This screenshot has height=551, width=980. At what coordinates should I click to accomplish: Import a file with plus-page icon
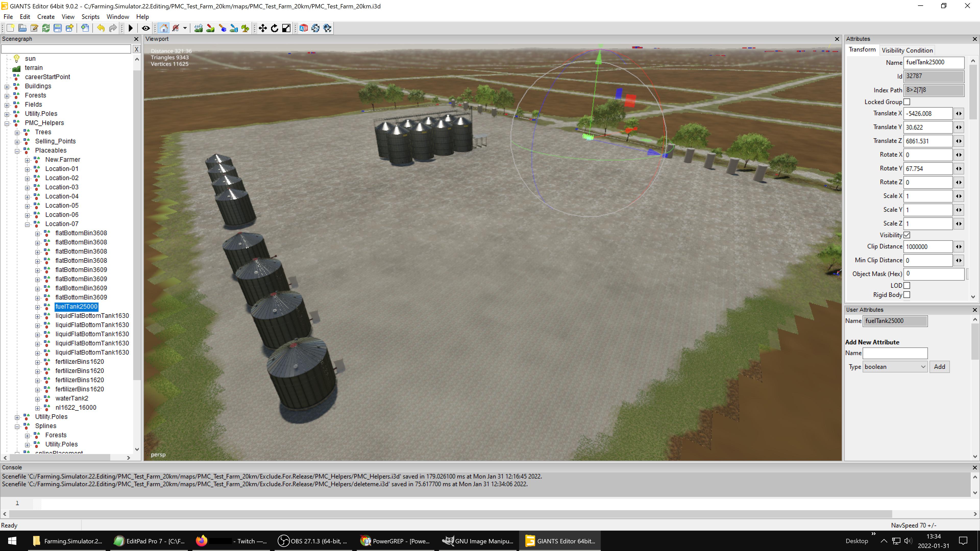pyautogui.click(x=85, y=28)
